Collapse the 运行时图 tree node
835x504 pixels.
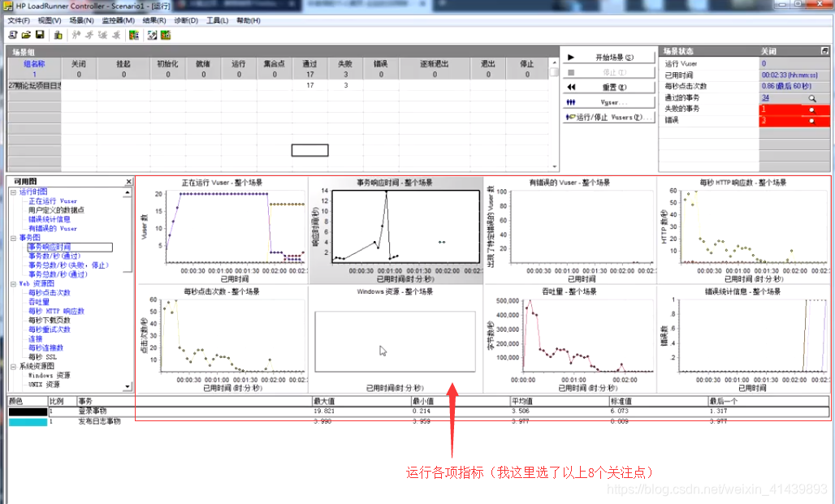click(13, 192)
